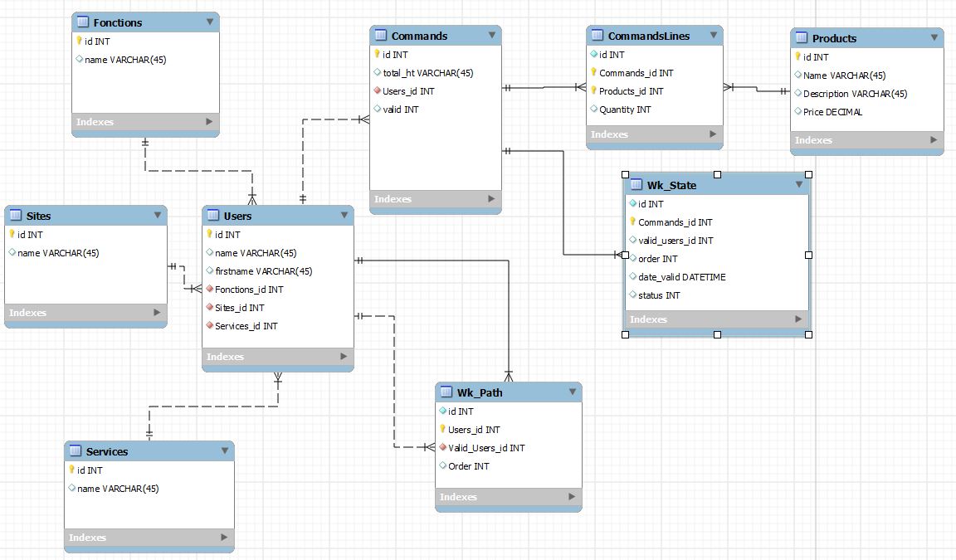Click the table icon on the Products header
This screenshot has height=560, width=956.
click(x=801, y=37)
